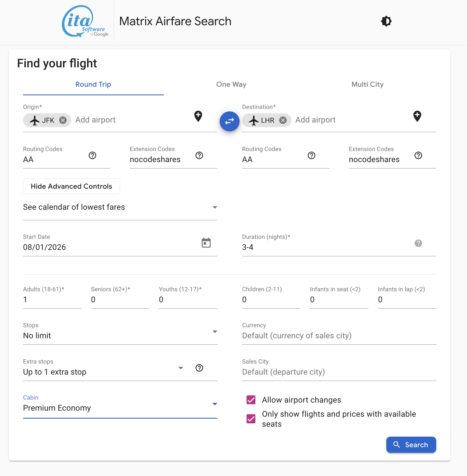Open destination nearby airports map pin

tap(417, 116)
